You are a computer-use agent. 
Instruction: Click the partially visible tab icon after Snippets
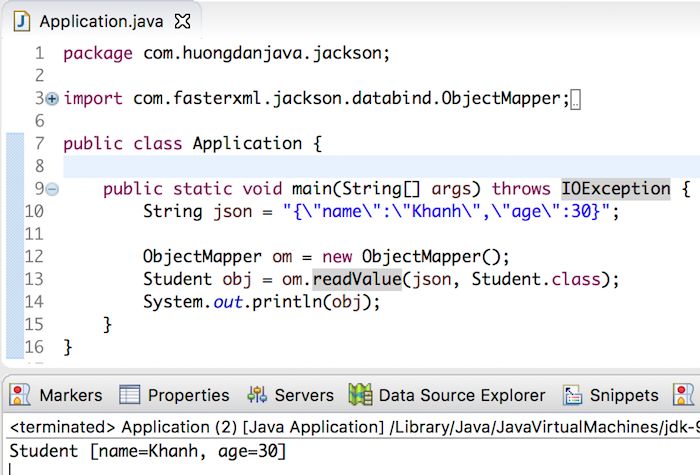tap(683, 395)
